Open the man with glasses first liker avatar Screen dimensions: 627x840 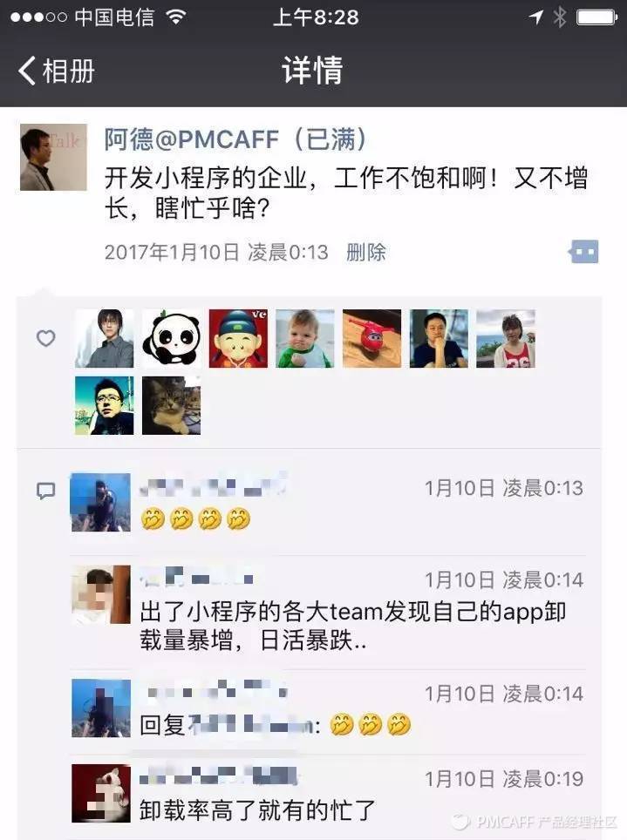(x=104, y=338)
